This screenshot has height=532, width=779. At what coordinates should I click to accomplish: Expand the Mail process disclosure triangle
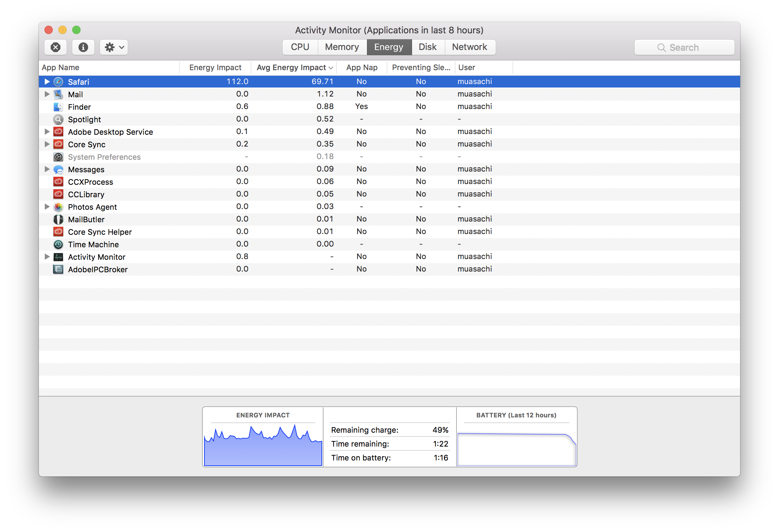47,94
